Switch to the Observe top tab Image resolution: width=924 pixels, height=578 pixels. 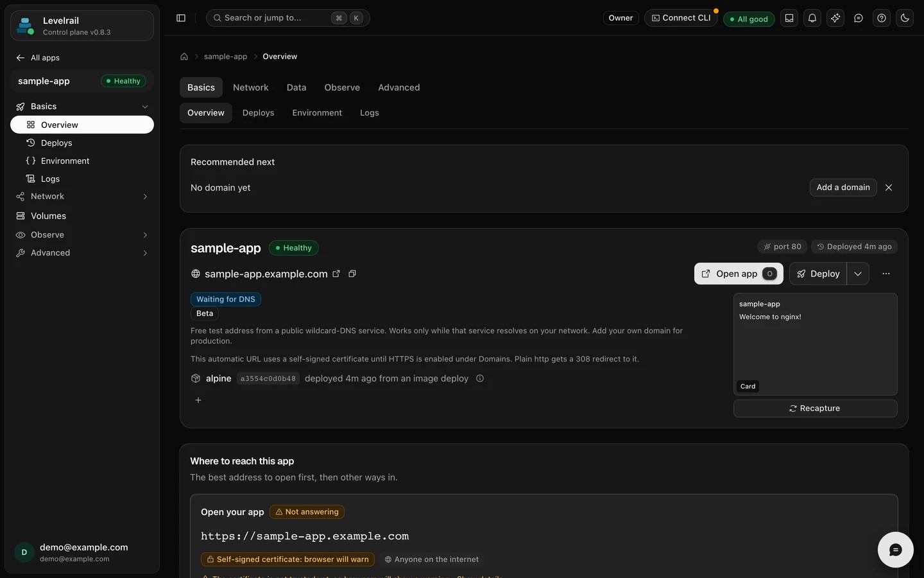(x=342, y=87)
